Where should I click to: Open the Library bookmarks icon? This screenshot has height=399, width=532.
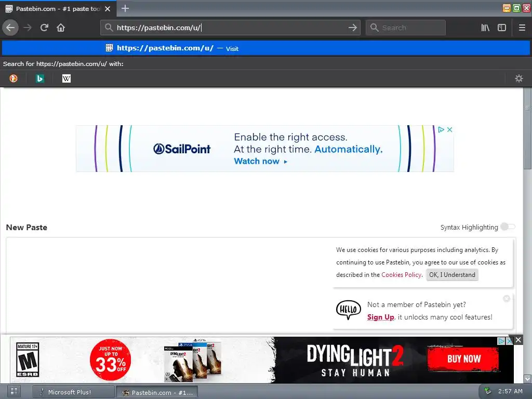click(x=485, y=28)
